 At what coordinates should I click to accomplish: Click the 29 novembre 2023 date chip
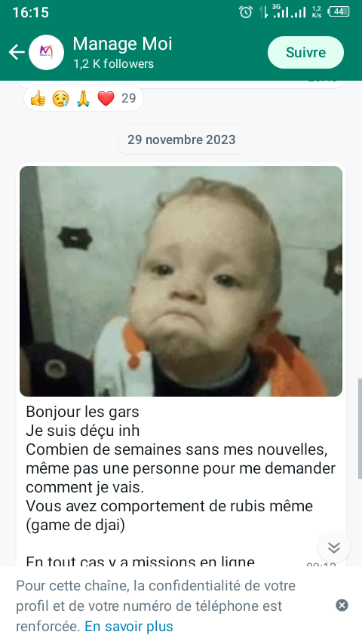point(181,140)
